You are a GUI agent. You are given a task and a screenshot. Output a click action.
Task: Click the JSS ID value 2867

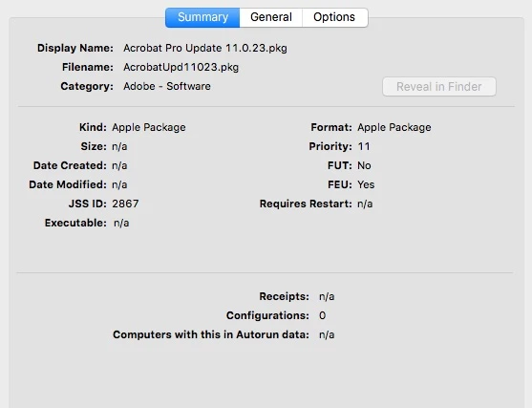pyautogui.click(x=125, y=204)
